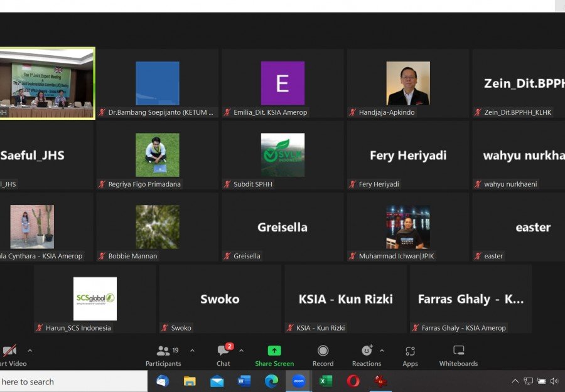The image size is (565, 392).
Task: Select Harun_SCS Indonesia participant tile
Action: tap(95, 299)
